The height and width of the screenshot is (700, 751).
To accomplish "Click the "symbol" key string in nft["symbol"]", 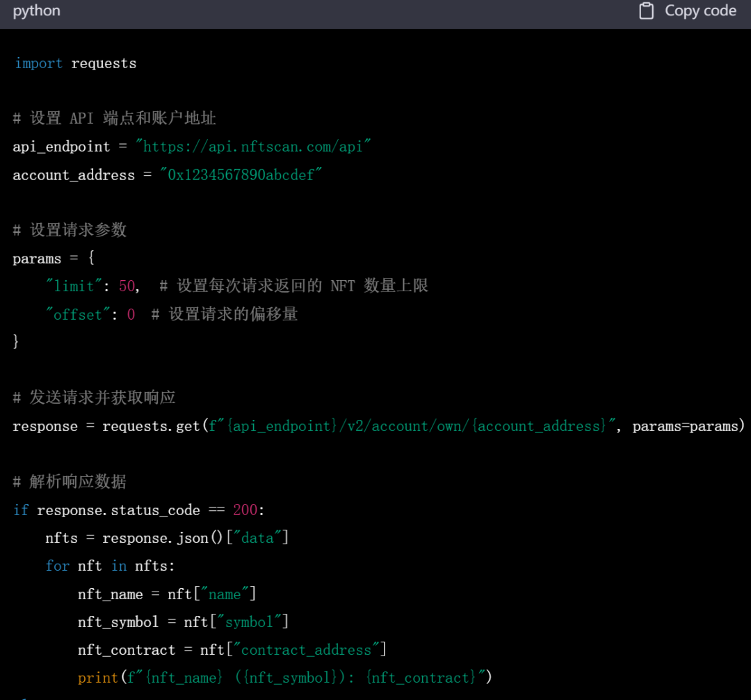I will tap(249, 622).
